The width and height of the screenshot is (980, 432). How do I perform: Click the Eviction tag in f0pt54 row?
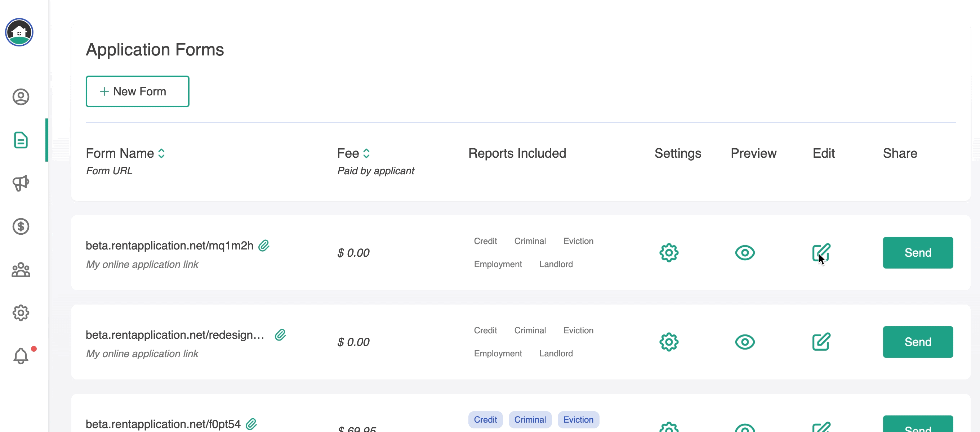[578, 420]
